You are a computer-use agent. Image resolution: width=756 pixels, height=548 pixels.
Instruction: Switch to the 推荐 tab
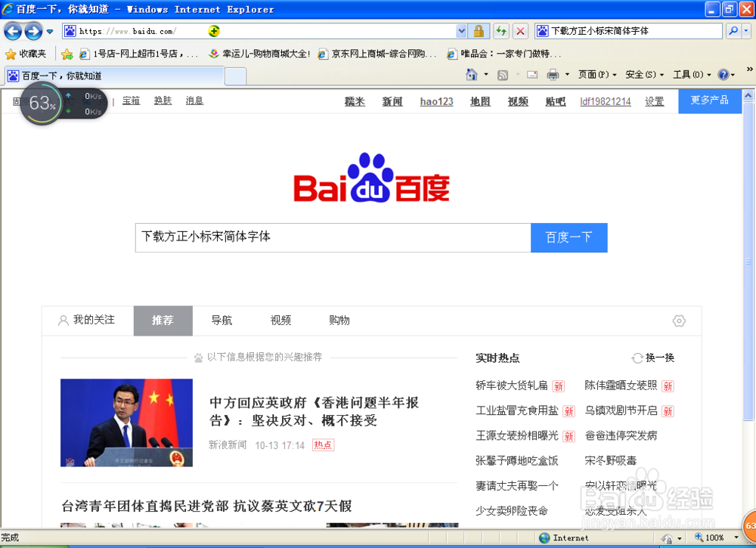163,320
